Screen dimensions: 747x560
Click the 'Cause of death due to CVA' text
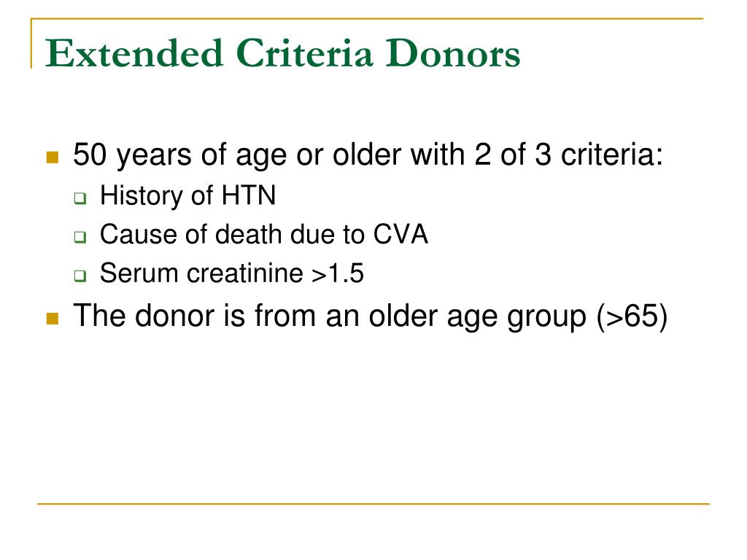pos(264,234)
